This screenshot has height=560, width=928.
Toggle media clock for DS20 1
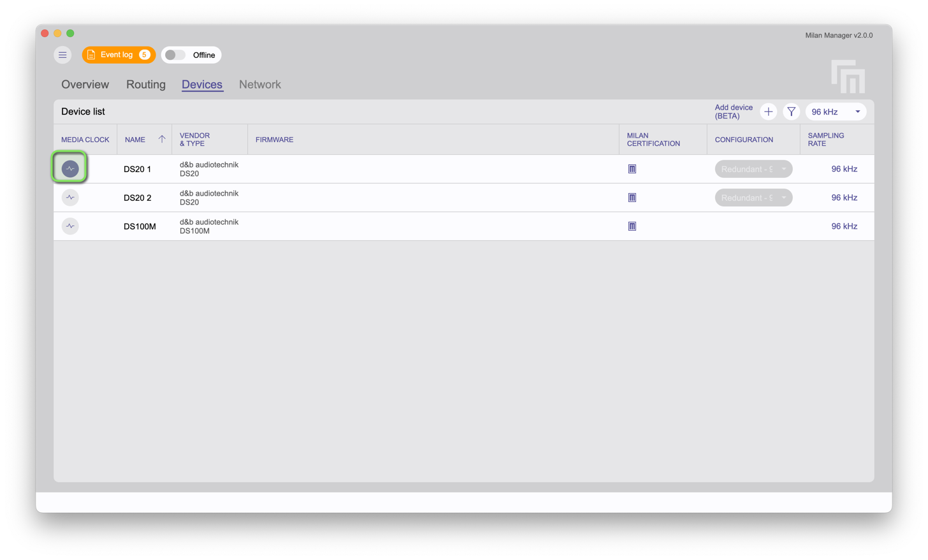70,169
